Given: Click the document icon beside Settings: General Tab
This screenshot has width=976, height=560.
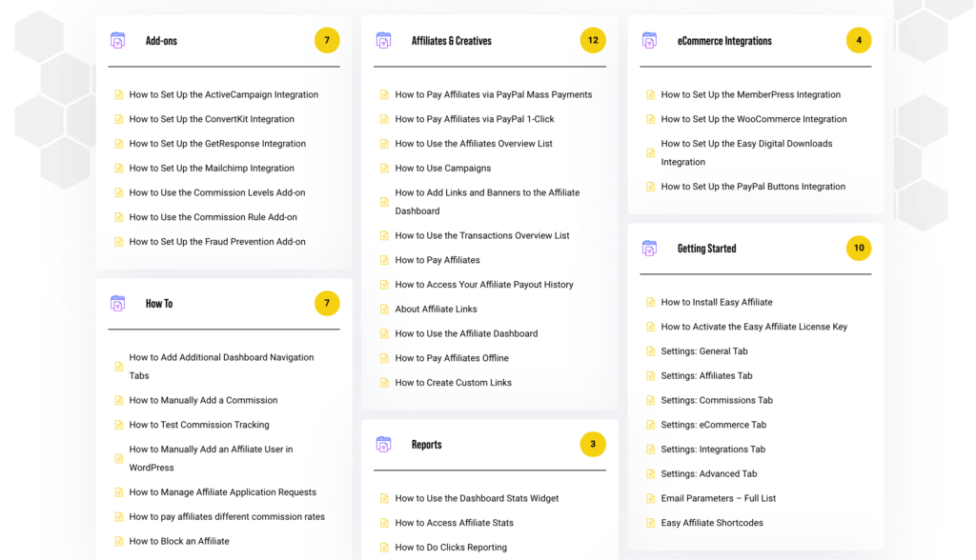Looking at the screenshot, I should click(x=649, y=350).
